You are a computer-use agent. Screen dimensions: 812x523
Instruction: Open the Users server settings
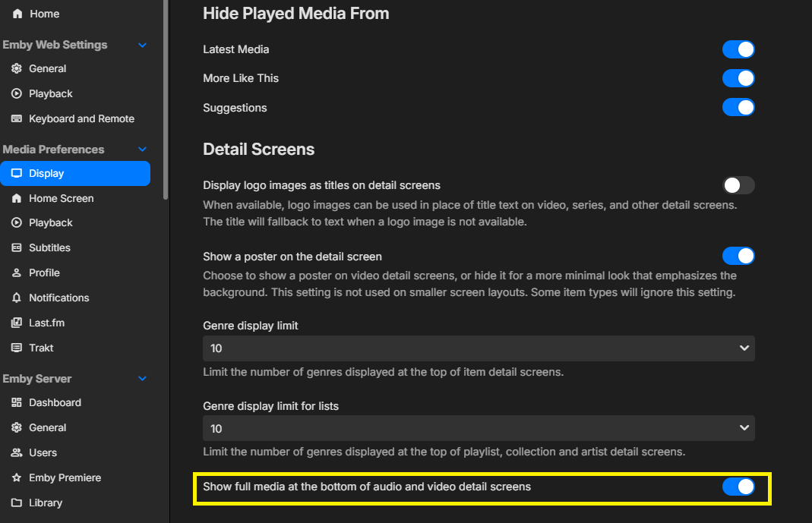43,452
